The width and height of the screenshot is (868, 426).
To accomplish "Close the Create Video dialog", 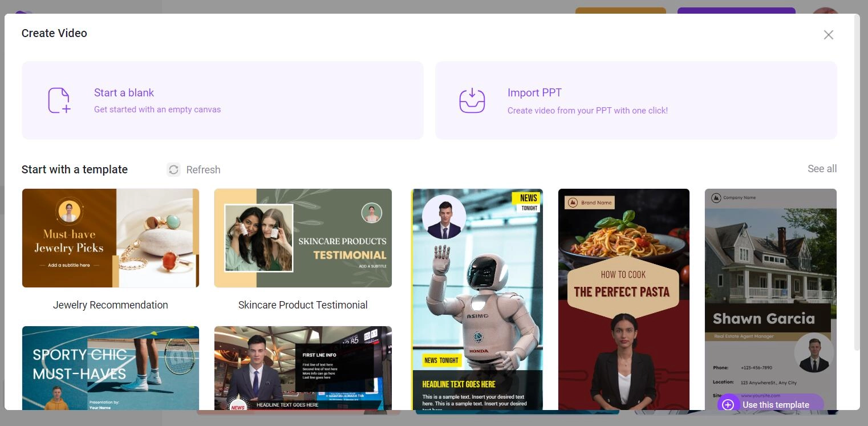I will click(x=829, y=35).
